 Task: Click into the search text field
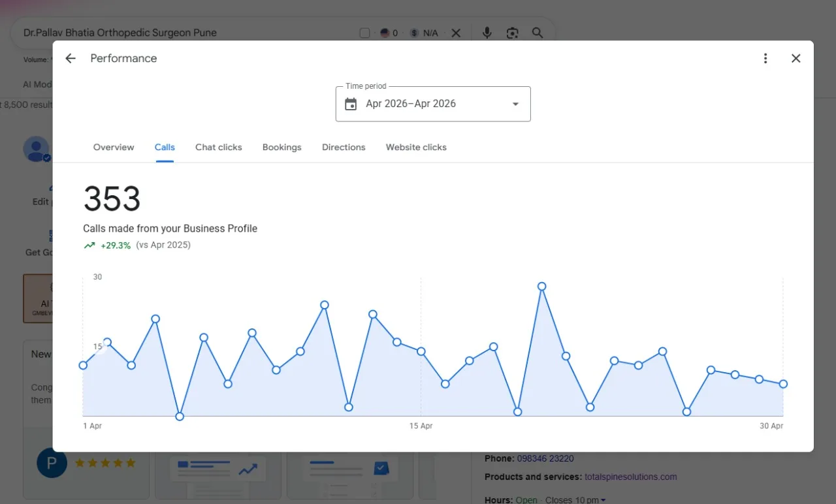click(186, 33)
